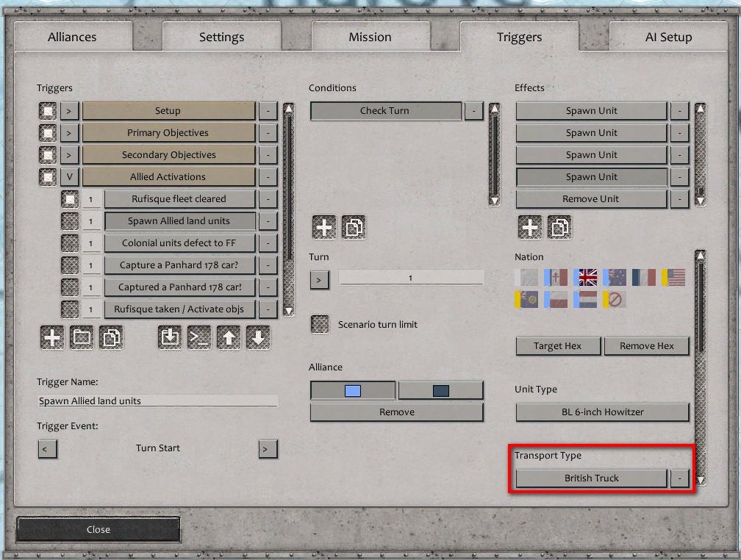Click the duplicate icon below the Triggers list
The width and height of the screenshot is (741, 560).
coord(111,337)
